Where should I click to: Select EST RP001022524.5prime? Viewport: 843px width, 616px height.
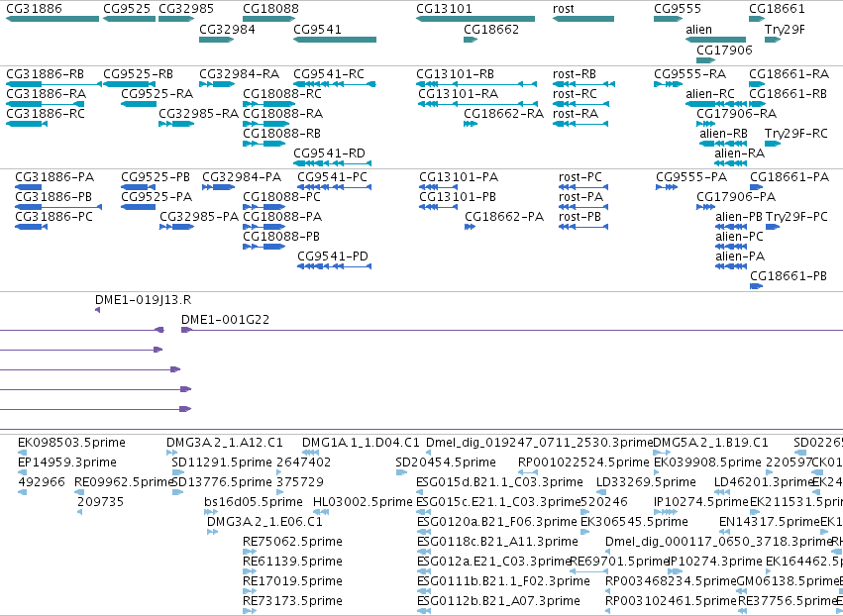click(528, 472)
